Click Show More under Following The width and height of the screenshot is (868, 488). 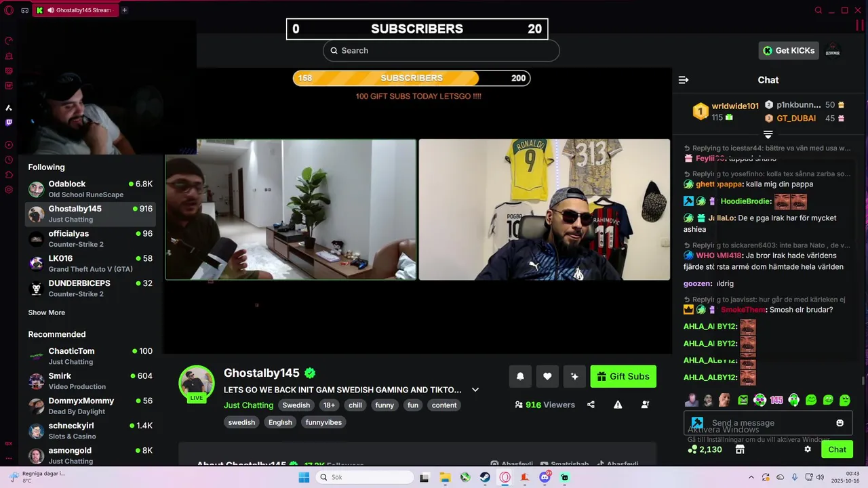click(x=47, y=312)
